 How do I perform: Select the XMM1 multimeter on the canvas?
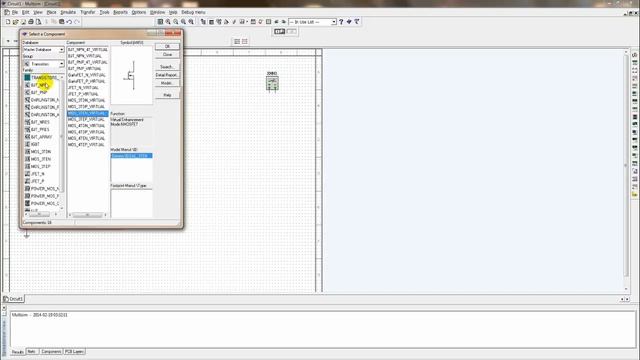272,83
